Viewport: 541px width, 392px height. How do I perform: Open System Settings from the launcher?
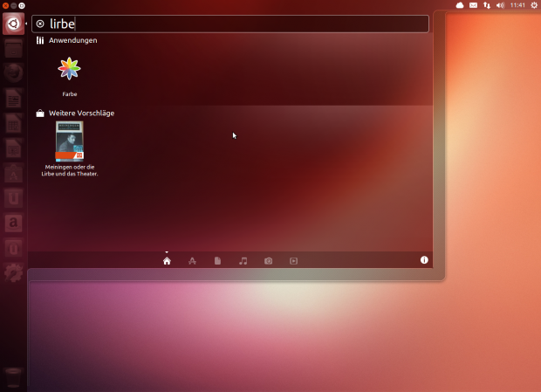[13, 273]
